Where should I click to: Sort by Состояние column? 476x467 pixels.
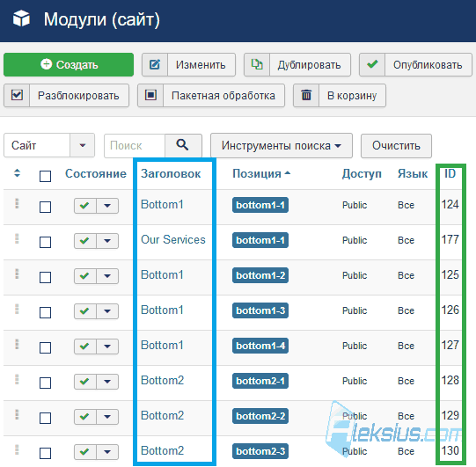(96, 173)
